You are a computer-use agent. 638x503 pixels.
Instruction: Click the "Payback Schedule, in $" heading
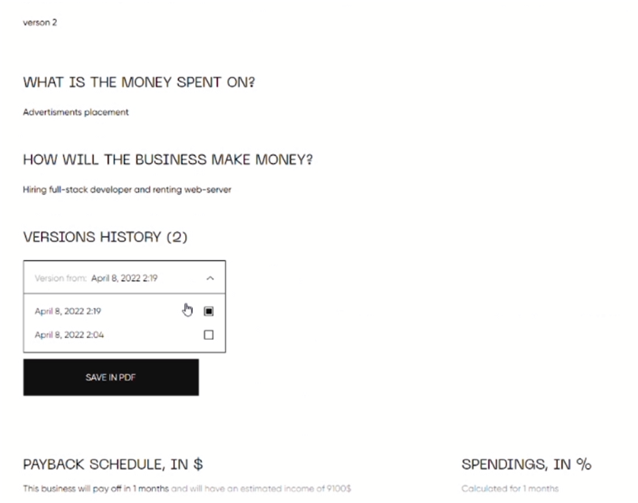113,464
